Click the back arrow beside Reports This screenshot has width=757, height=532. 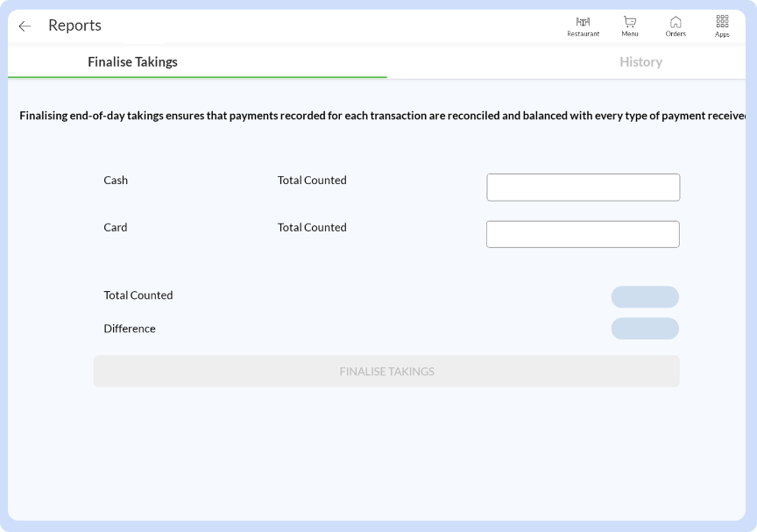(x=24, y=25)
